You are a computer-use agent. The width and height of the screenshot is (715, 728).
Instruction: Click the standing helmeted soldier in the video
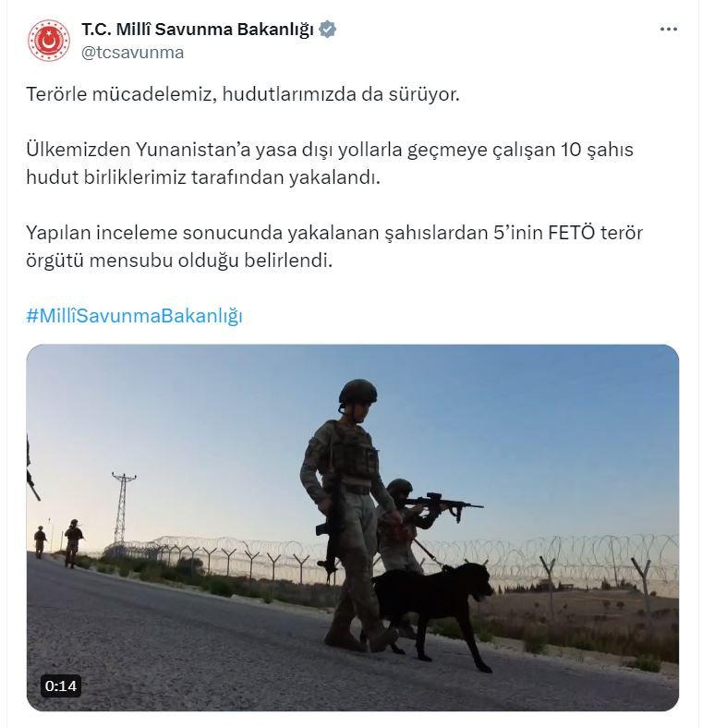tap(349, 516)
